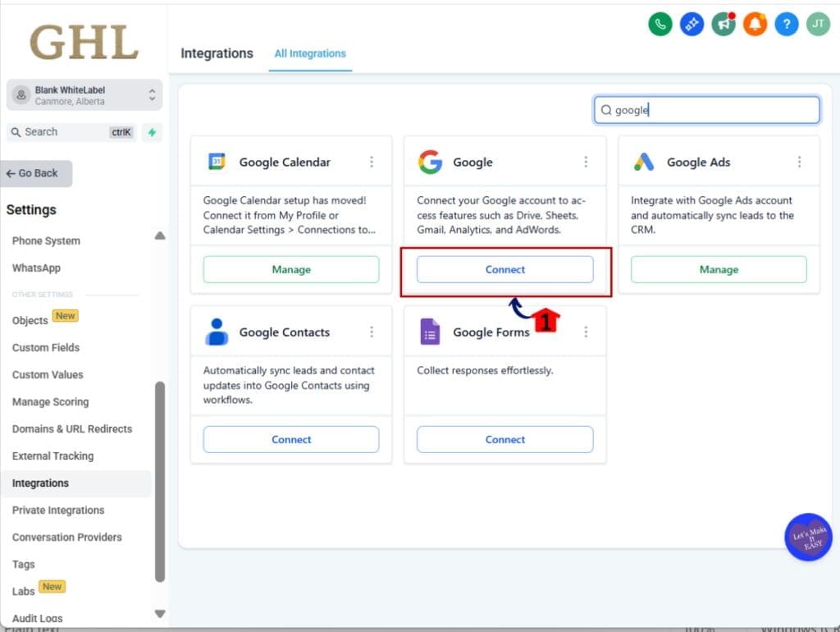The width and height of the screenshot is (840, 632).
Task: Open Google card three-dot options menu
Action: pyautogui.click(x=586, y=162)
